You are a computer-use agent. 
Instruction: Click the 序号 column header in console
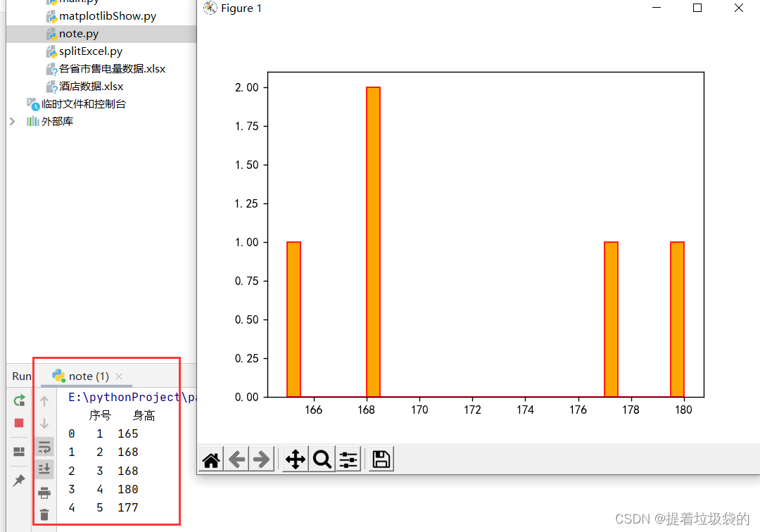click(x=101, y=416)
